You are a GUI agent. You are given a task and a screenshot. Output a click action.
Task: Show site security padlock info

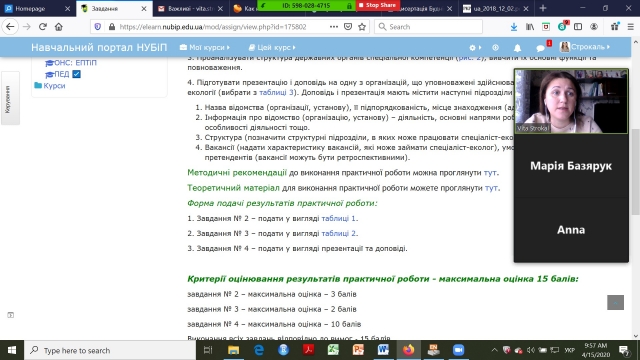(112, 27)
